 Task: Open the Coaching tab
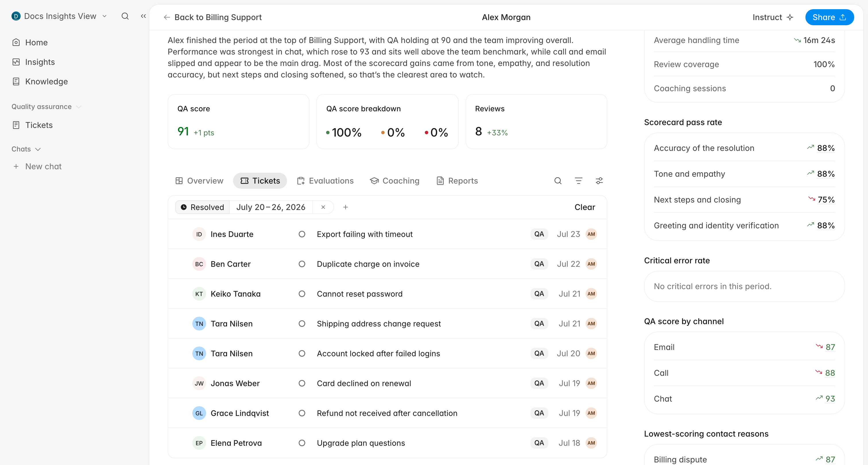pos(395,181)
